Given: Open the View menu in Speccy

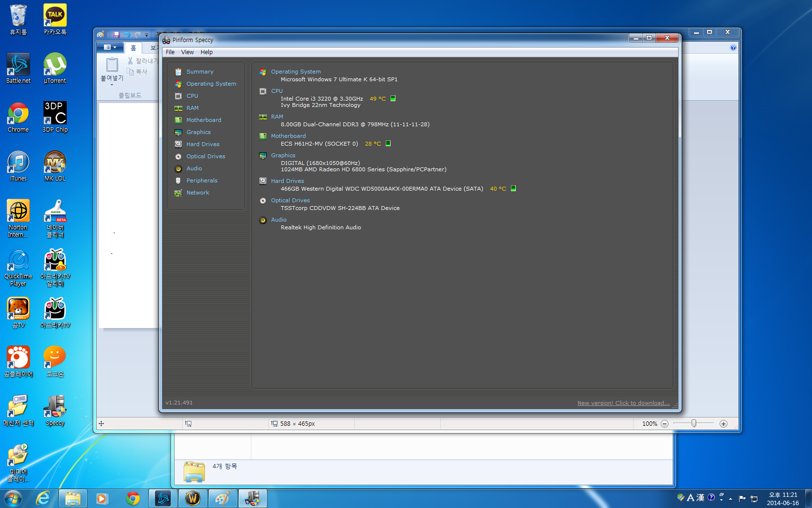Looking at the screenshot, I should [x=188, y=52].
